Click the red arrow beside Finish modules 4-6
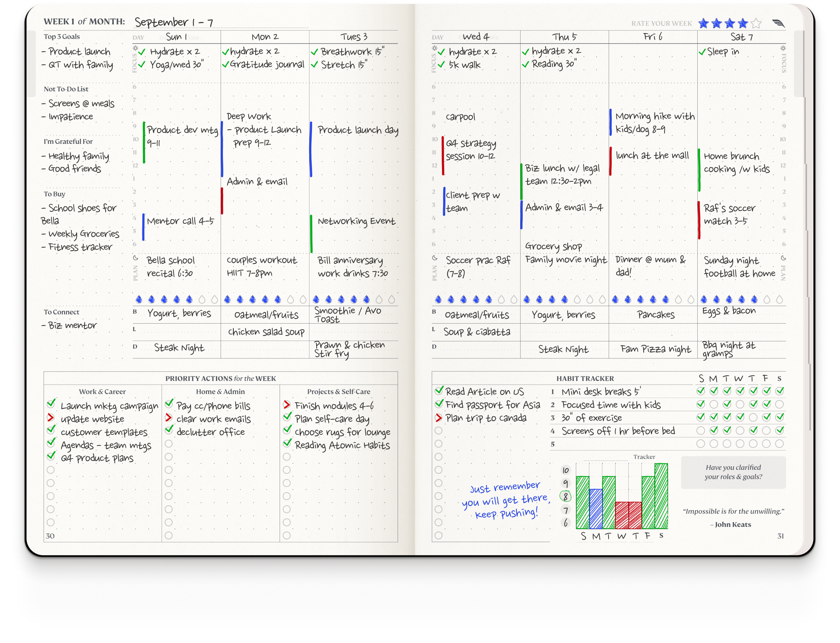 click(x=287, y=404)
